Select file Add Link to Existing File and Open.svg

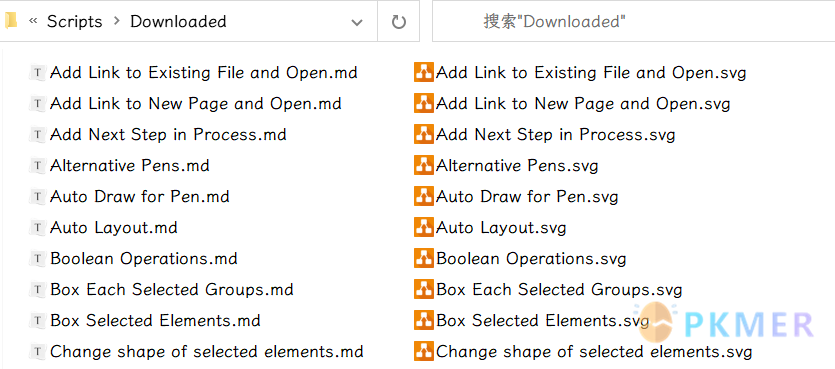pyautogui.click(x=591, y=72)
